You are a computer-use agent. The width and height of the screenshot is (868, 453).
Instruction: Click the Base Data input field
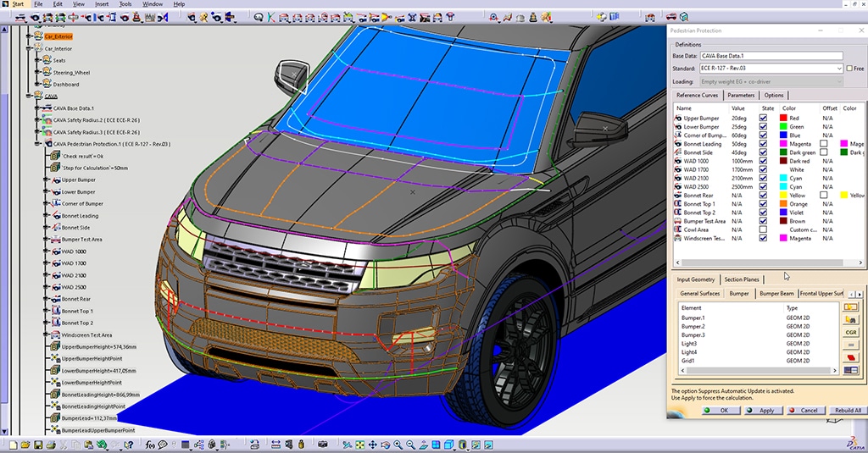[x=771, y=56]
